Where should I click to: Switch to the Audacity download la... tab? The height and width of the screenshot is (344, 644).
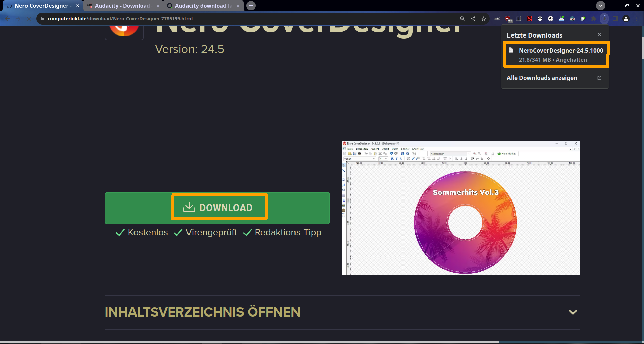pos(203,6)
